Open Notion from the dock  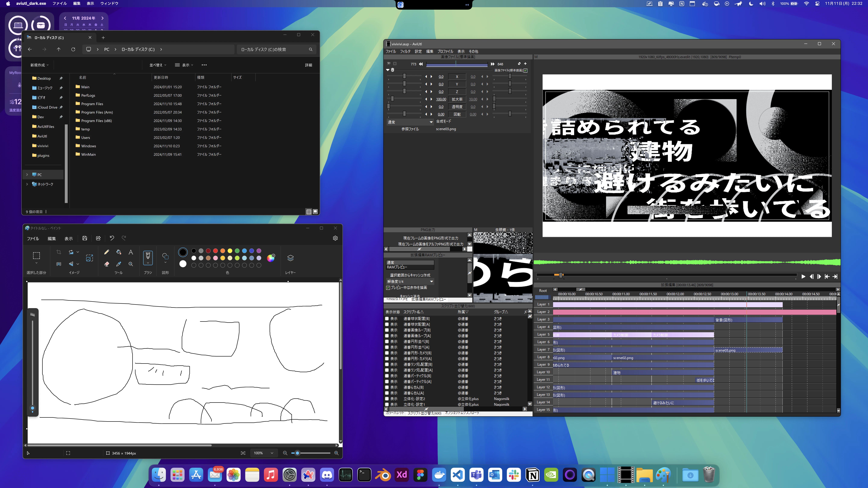tap(532, 475)
